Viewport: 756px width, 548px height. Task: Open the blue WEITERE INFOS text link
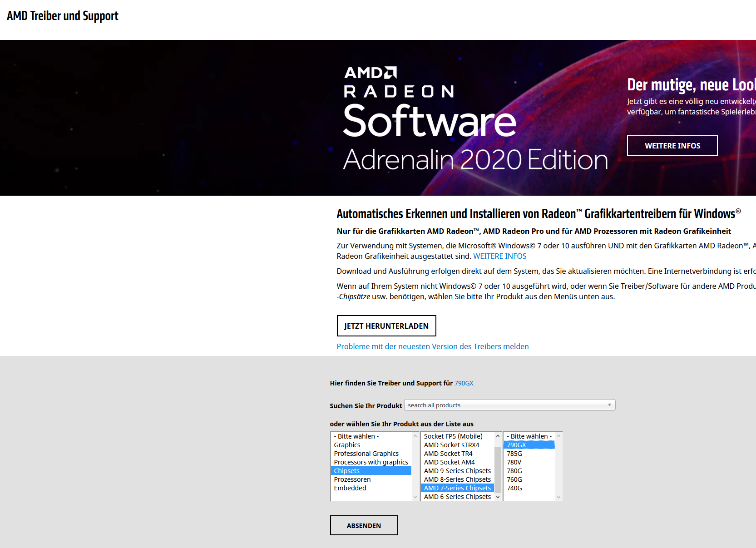pos(500,256)
